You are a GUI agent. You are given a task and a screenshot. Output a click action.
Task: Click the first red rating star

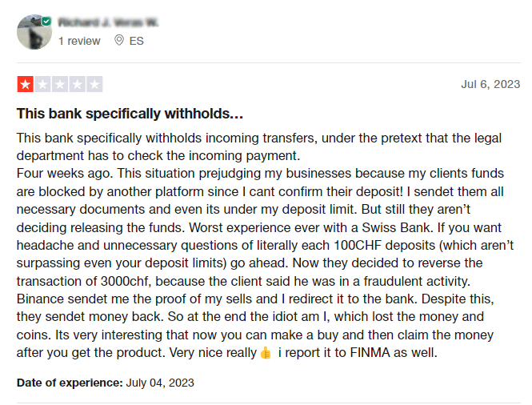26,84
